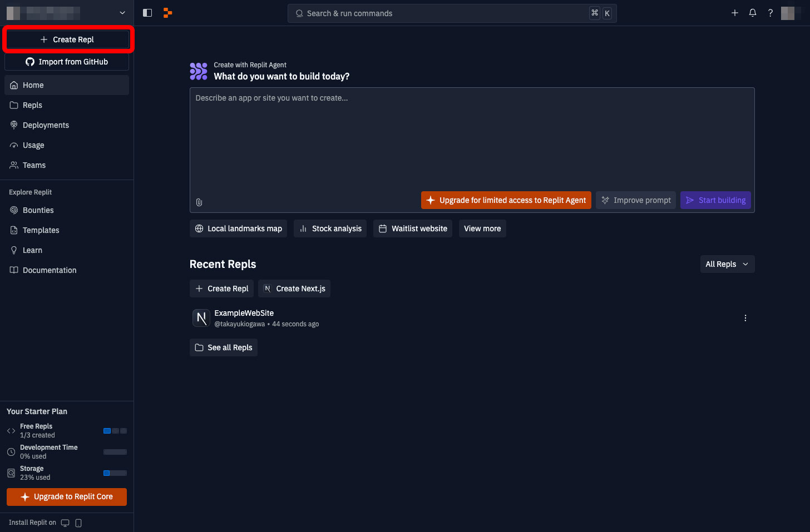810x532 pixels.
Task: Install Replit mobile app icon
Action: [78, 523]
